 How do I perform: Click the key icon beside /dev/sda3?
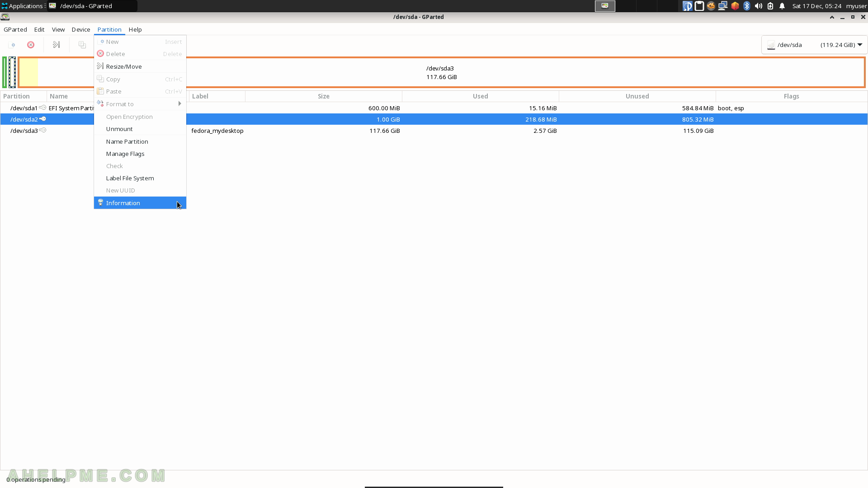click(42, 130)
